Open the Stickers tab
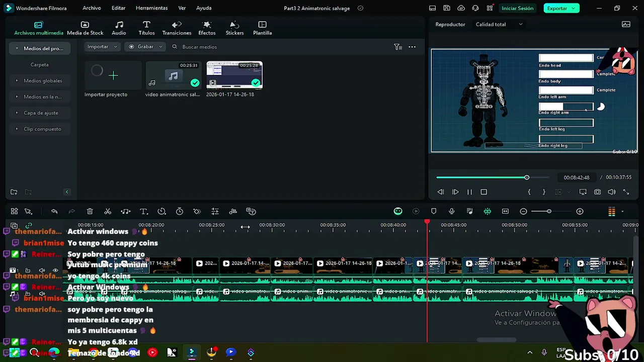This screenshot has width=644, height=362. (234, 28)
